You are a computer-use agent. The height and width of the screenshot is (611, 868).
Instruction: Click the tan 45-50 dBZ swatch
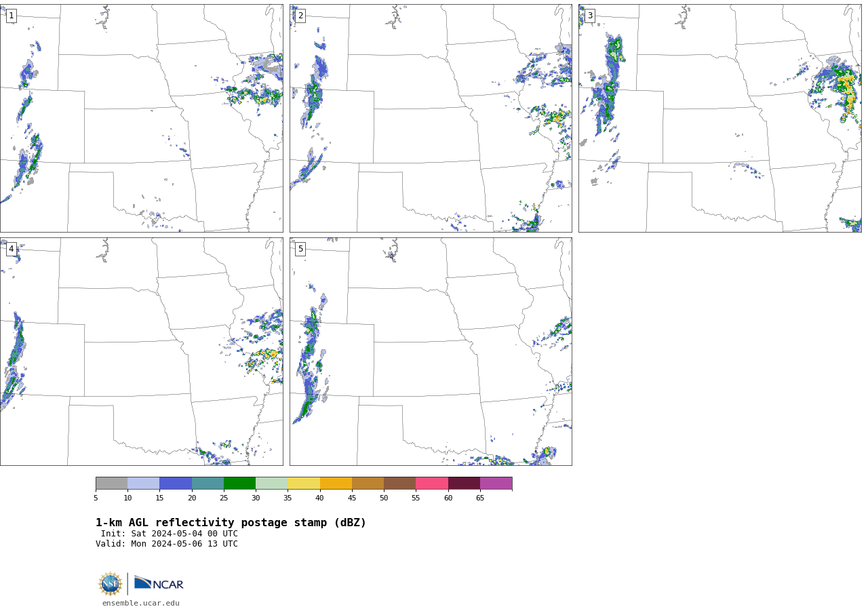point(368,484)
